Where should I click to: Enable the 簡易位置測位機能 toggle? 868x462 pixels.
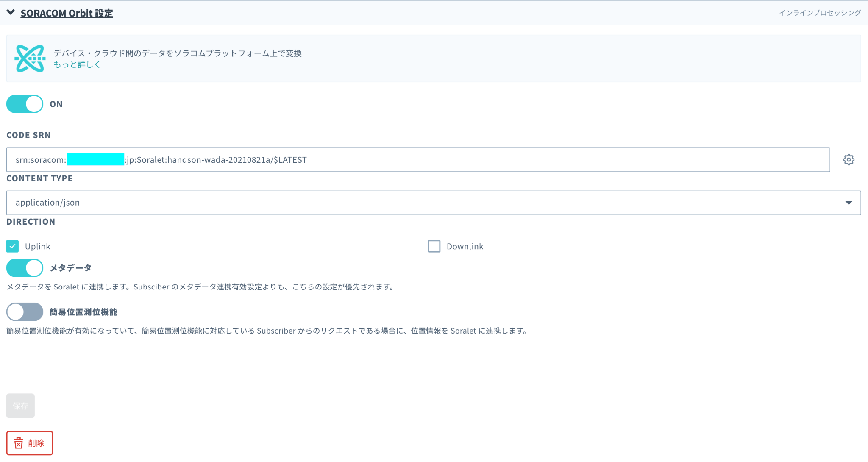point(25,312)
